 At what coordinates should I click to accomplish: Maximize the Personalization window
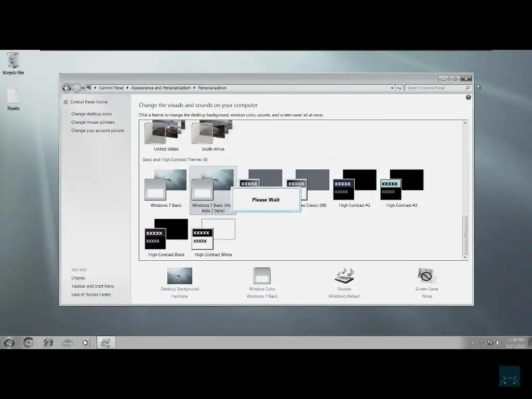[x=455, y=79]
